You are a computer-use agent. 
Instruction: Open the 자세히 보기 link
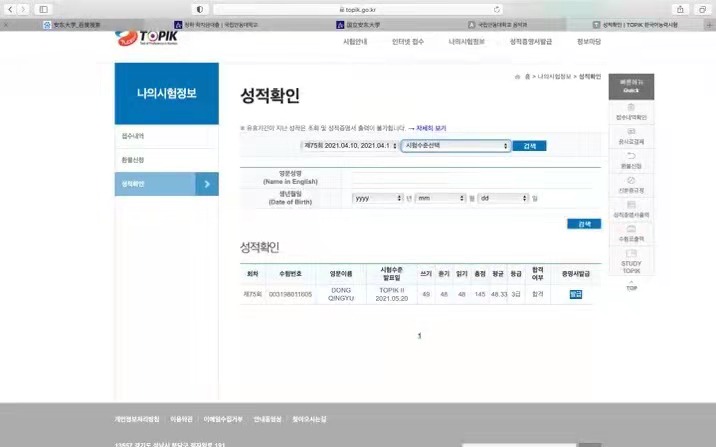[431, 128]
